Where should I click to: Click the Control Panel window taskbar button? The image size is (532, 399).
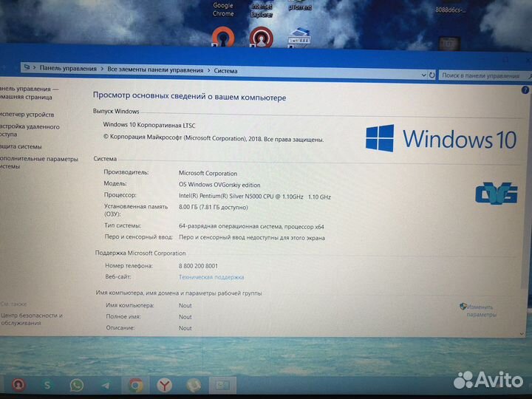(x=222, y=385)
